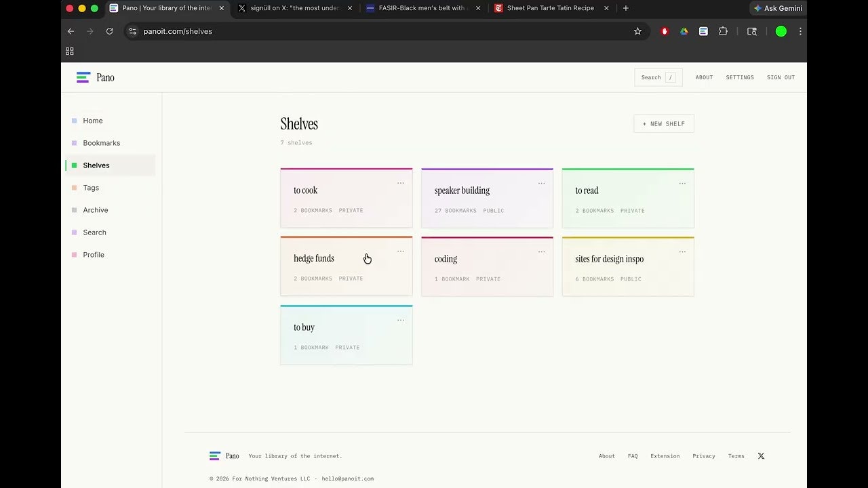Click the Pano logo in the header

(96, 77)
